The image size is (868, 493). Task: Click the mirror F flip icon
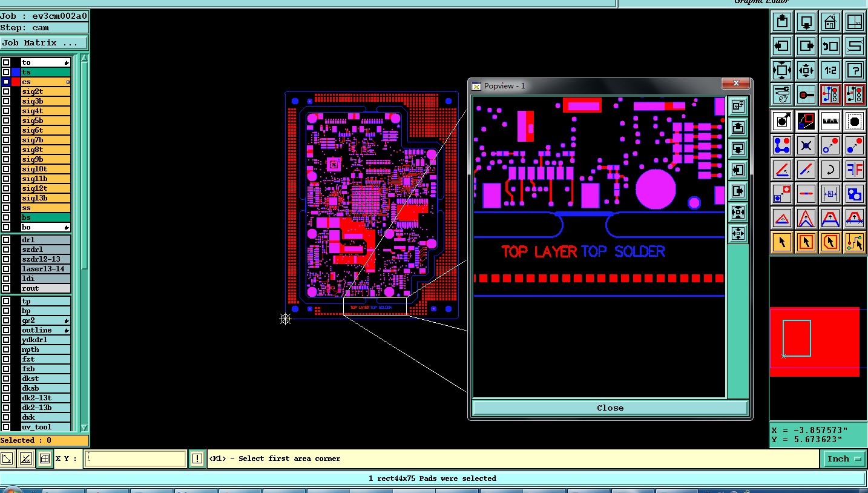(x=854, y=170)
